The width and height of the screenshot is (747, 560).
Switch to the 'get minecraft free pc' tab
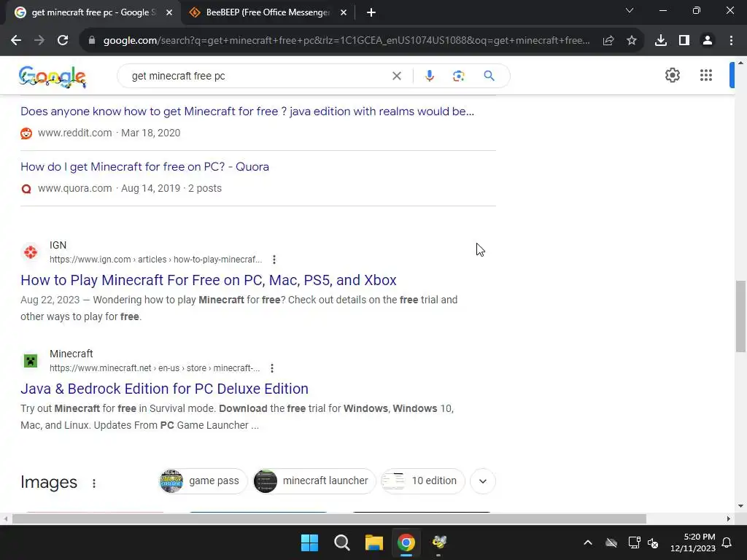(x=93, y=12)
